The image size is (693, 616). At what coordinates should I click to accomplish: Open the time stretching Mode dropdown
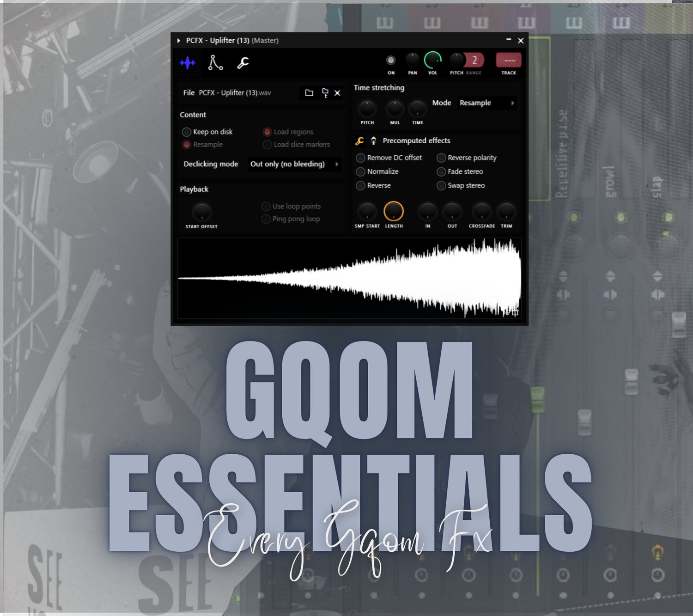[x=487, y=103]
